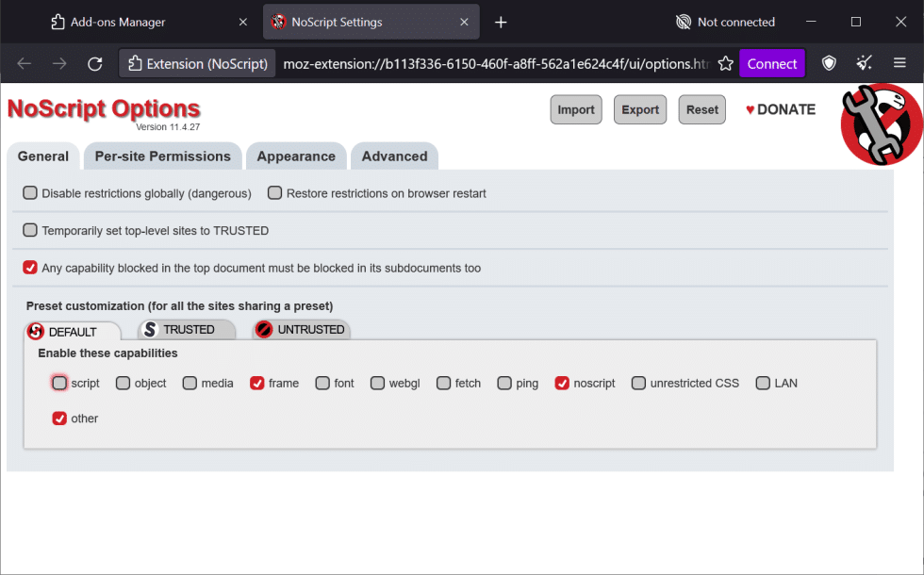Click the browser back arrow
The height and width of the screenshot is (575, 924).
(x=25, y=64)
